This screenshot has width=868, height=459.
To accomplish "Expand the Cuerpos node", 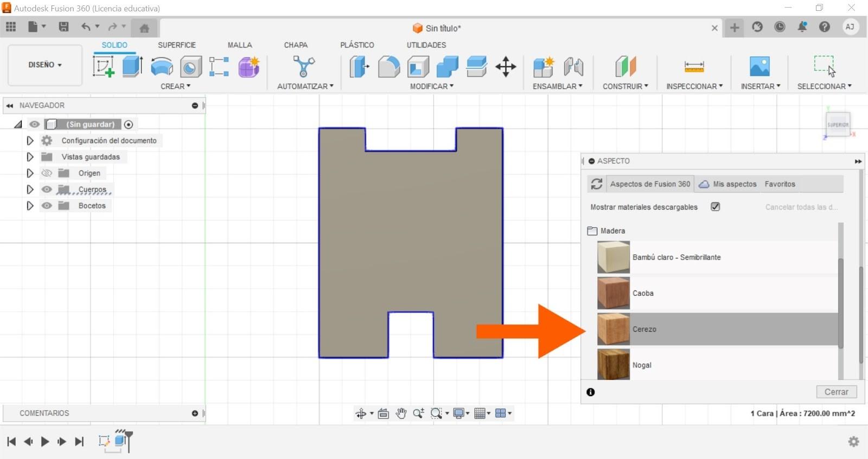I will (30, 189).
